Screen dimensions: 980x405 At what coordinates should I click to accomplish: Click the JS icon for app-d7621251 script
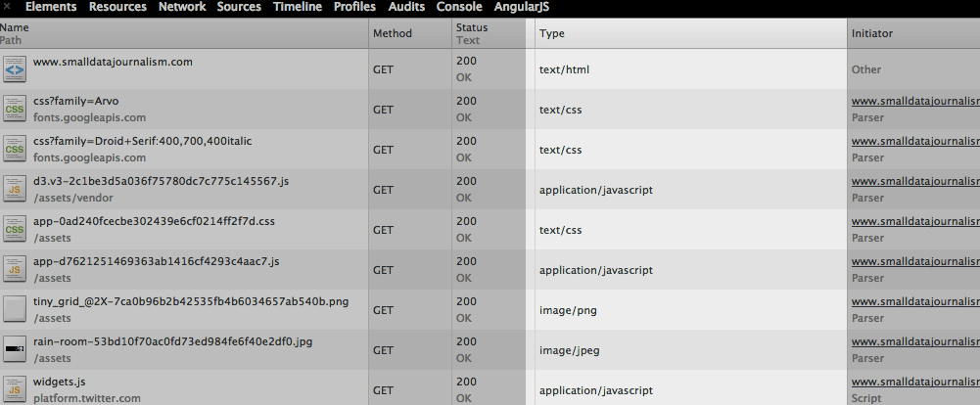tap(15, 269)
